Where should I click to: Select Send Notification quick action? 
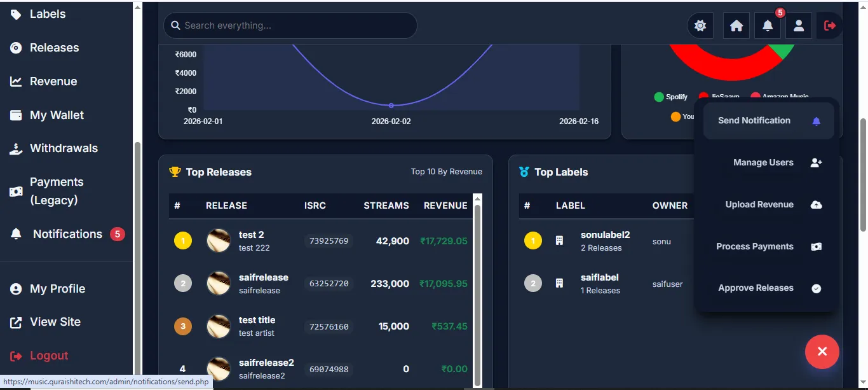pyautogui.click(x=769, y=121)
